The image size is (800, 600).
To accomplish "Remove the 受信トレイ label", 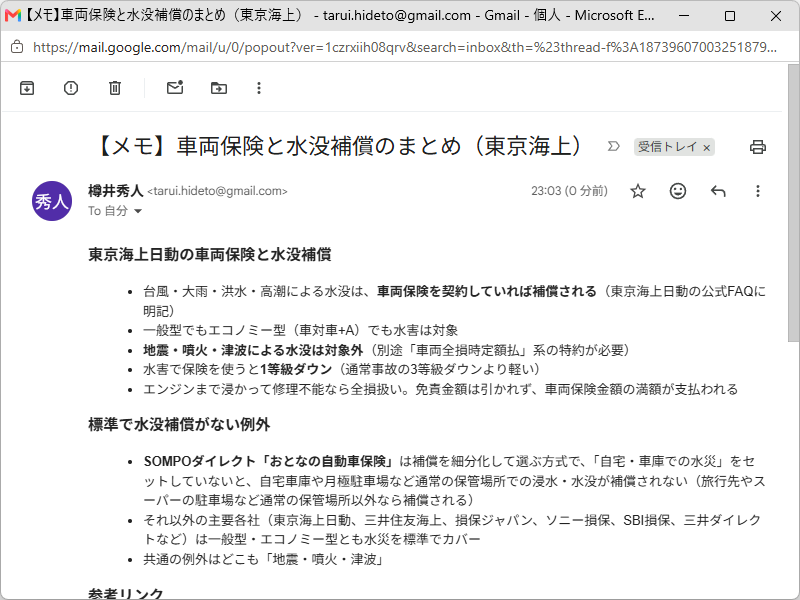I will [707, 147].
